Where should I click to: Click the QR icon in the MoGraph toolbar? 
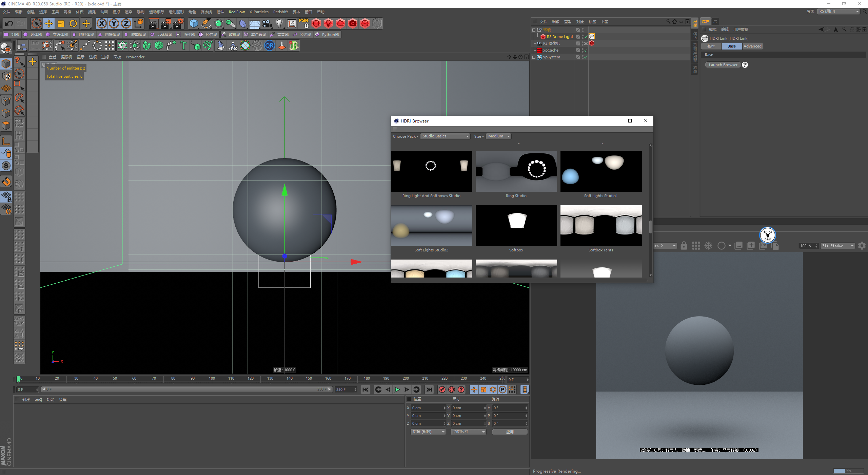pos(270,45)
